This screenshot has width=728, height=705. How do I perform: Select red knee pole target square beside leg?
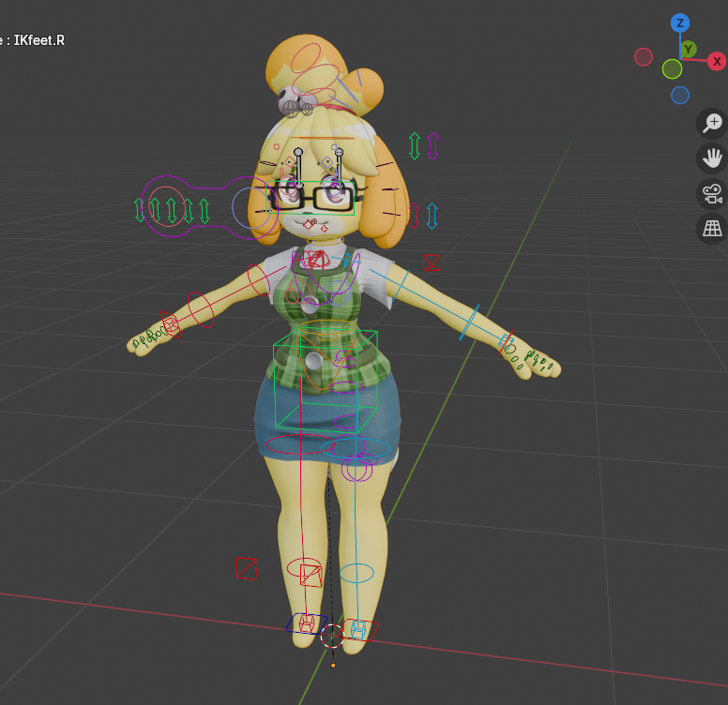click(247, 568)
